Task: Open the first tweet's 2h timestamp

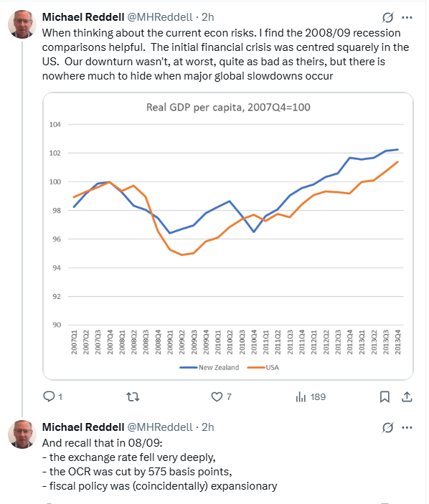Action: click(x=208, y=17)
